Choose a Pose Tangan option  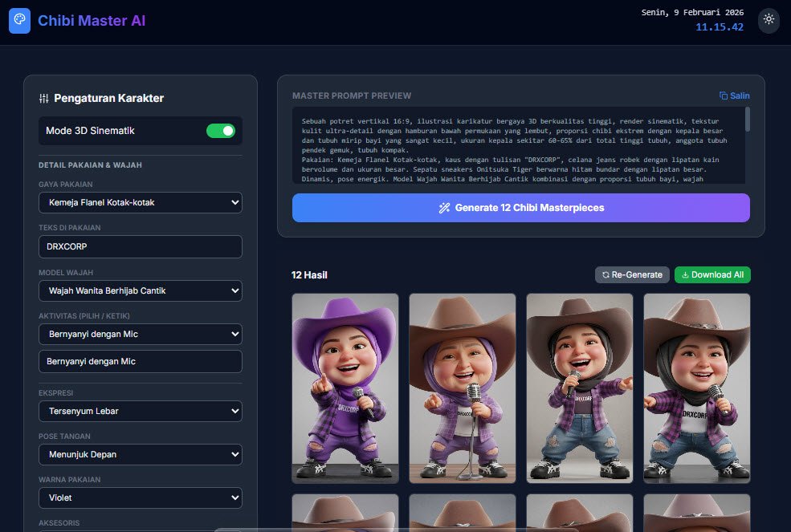[141, 455]
